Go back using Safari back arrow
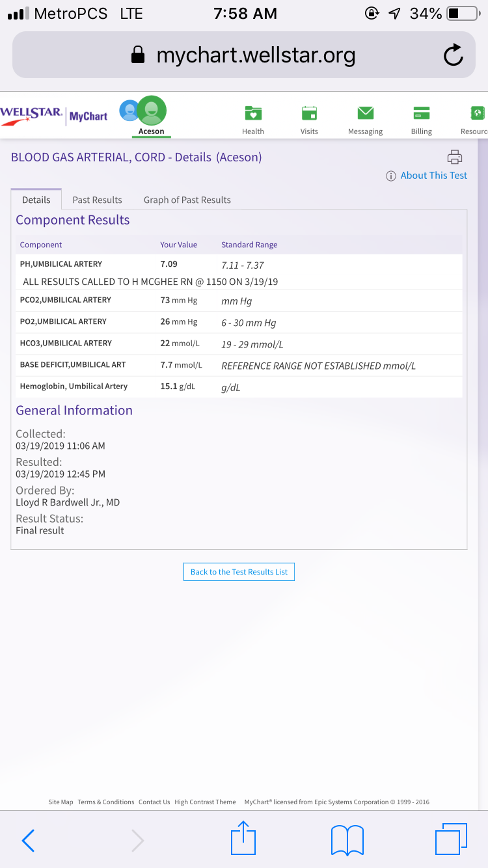 [x=29, y=841]
